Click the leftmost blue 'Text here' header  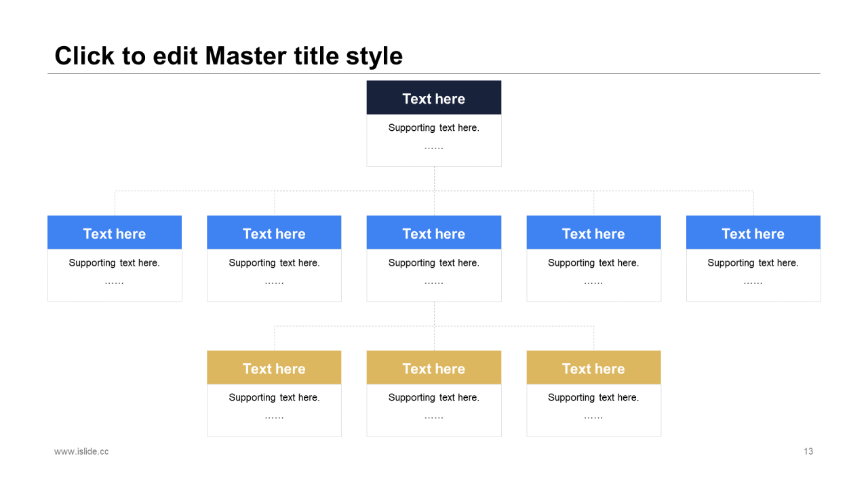(115, 232)
